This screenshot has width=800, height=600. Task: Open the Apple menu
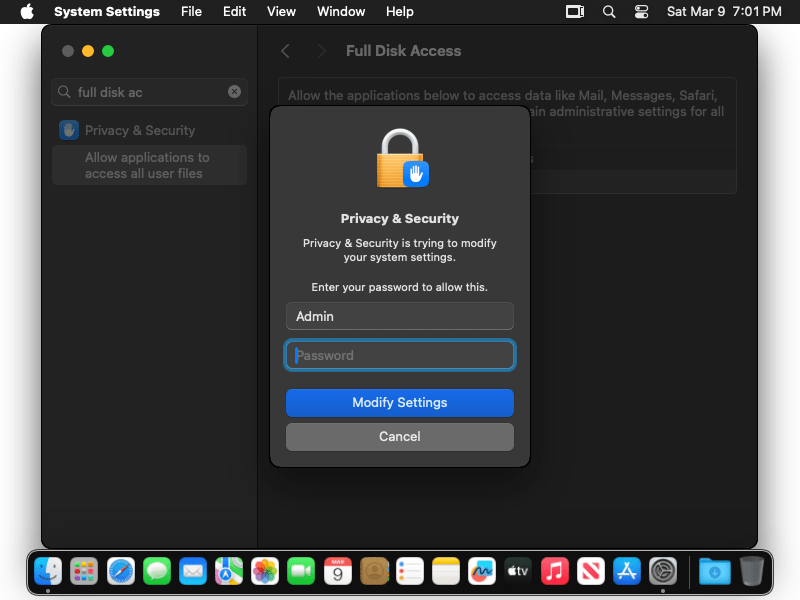click(27, 12)
